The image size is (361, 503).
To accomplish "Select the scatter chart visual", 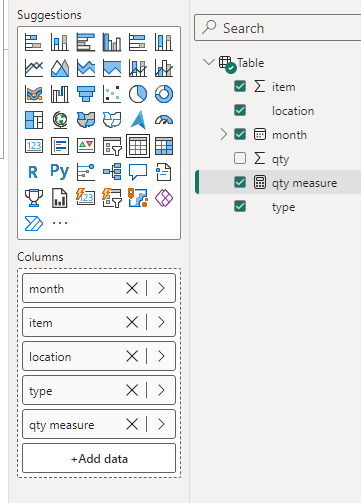I will 112,94.
